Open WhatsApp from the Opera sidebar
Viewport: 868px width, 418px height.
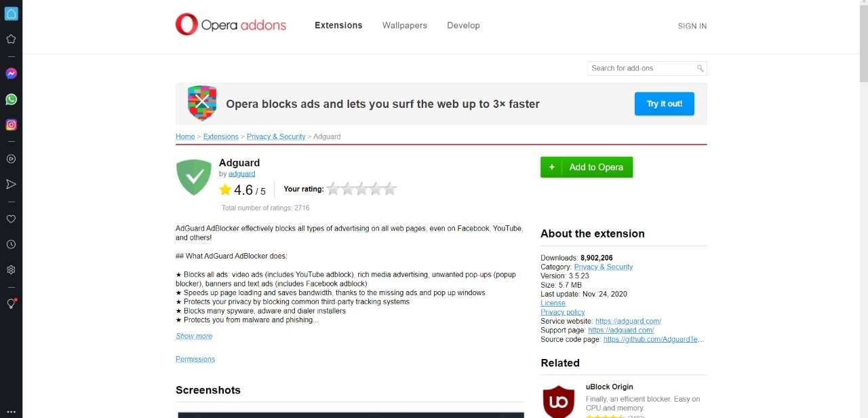tap(11, 99)
